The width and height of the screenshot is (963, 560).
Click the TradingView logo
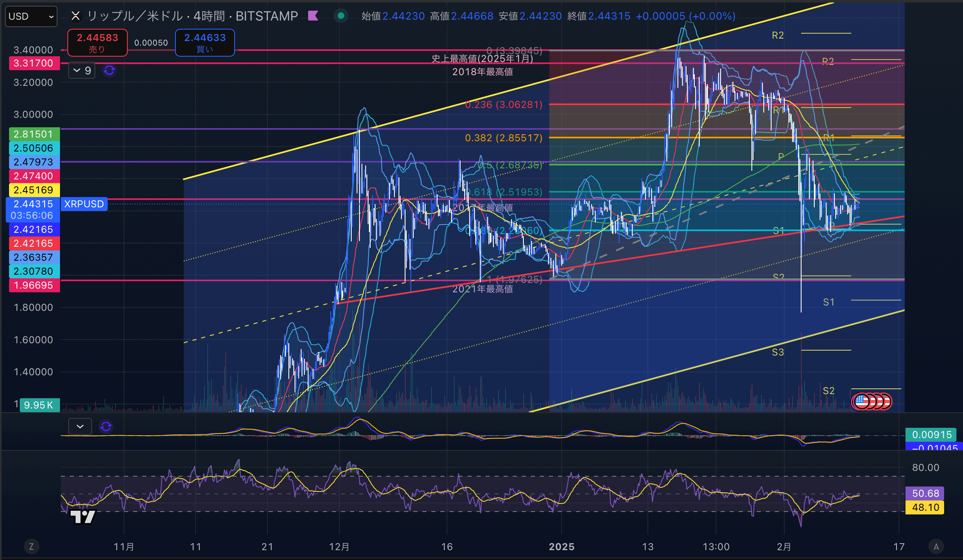pos(83,517)
